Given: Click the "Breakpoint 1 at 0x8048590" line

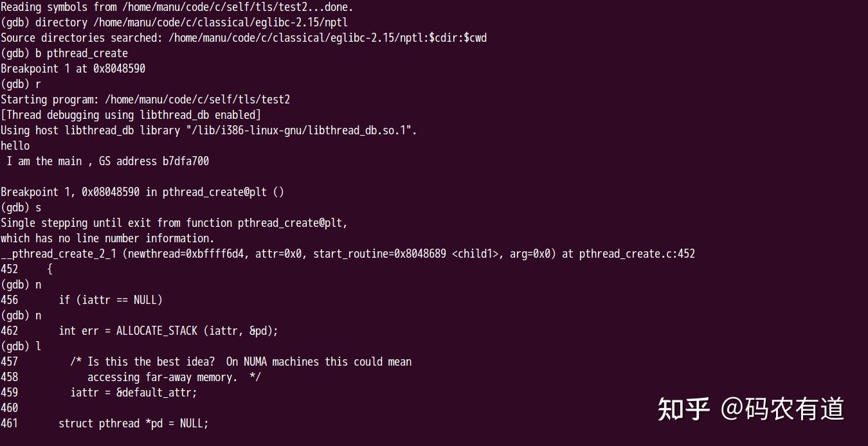Looking at the screenshot, I should (x=73, y=69).
